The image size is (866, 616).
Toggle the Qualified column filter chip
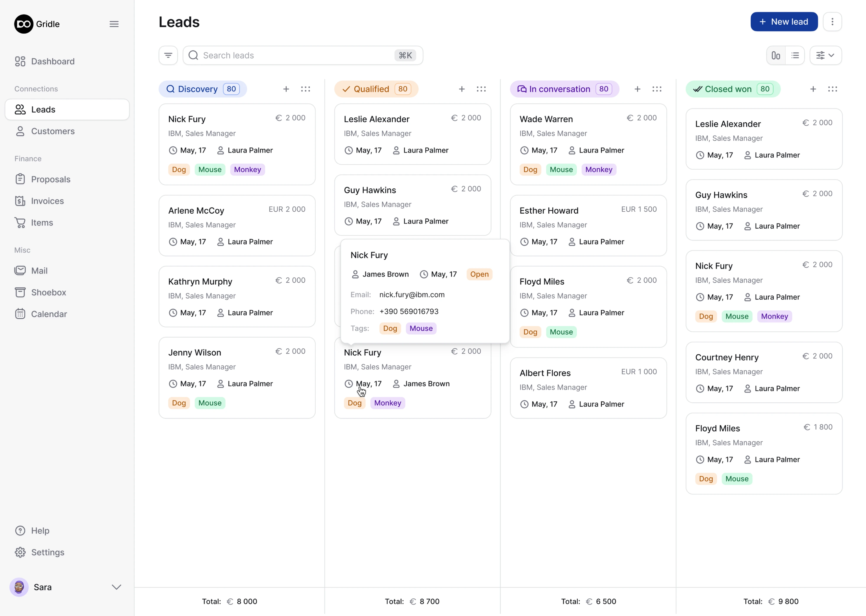pos(376,89)
